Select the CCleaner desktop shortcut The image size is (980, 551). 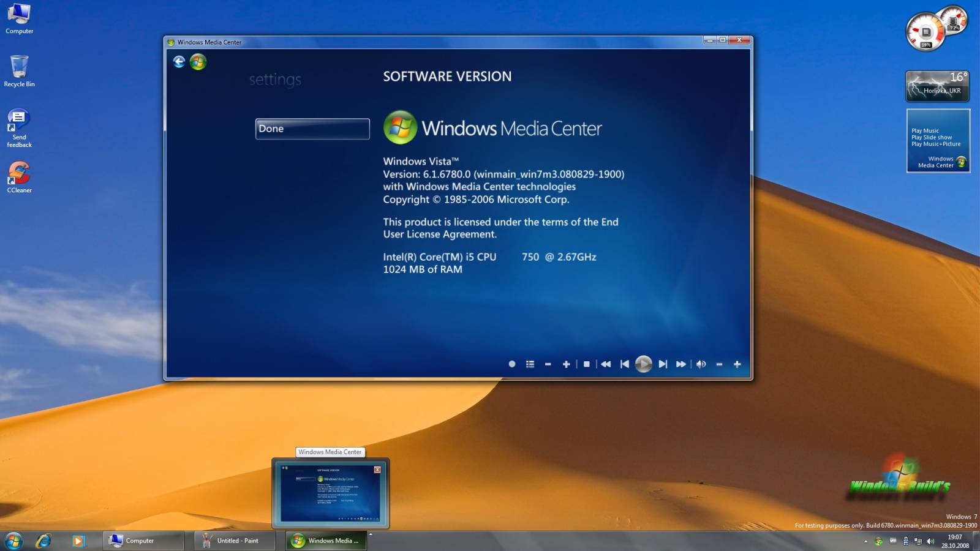tap(19, 178)
